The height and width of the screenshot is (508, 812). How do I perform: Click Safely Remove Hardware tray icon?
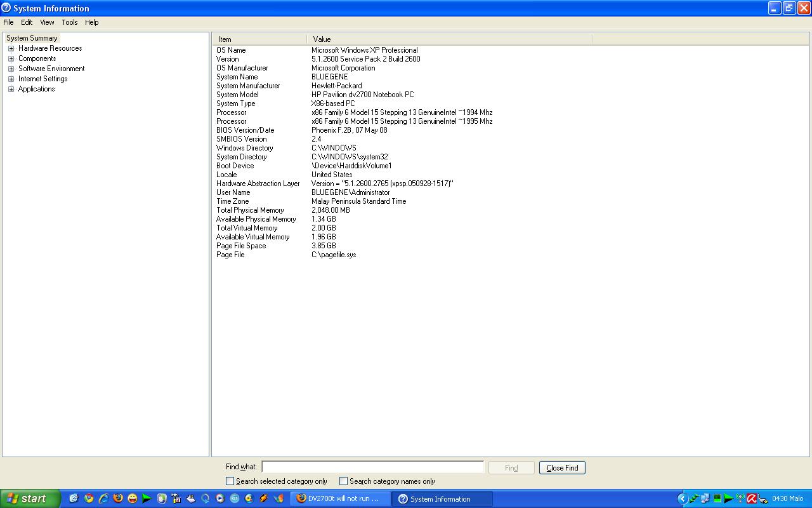click(x=763, y=499)
